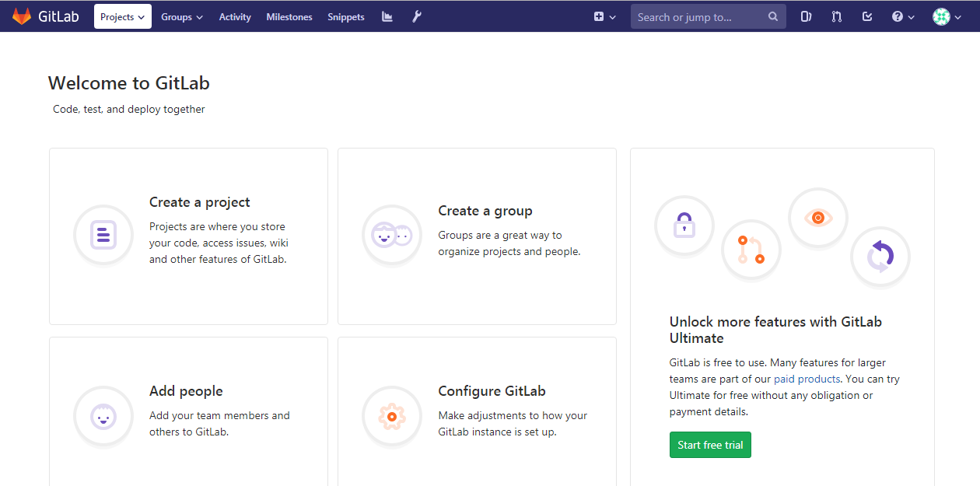This screenshot has width=980, height=486.
Task: Open Snippets in the navbar
Action: point(346,16)
